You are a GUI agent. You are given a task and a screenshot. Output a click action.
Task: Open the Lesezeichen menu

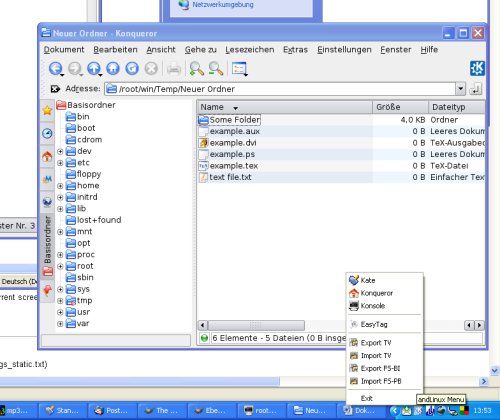point(250,50)
